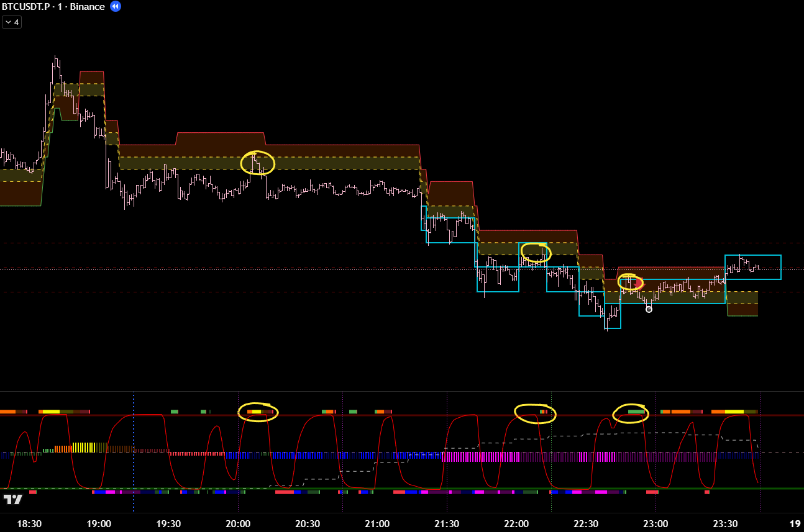Click the BTCUSDT.P symbol title
Screen dimensions: 804x532
25,6
